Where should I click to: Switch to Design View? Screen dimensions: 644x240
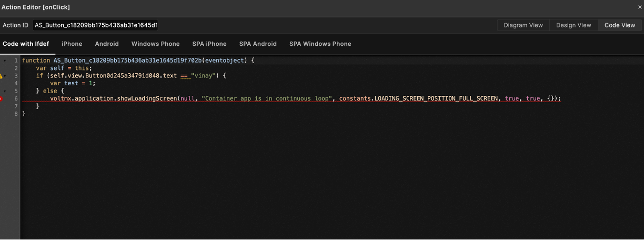pyautogui.click(x=573, y=25)
